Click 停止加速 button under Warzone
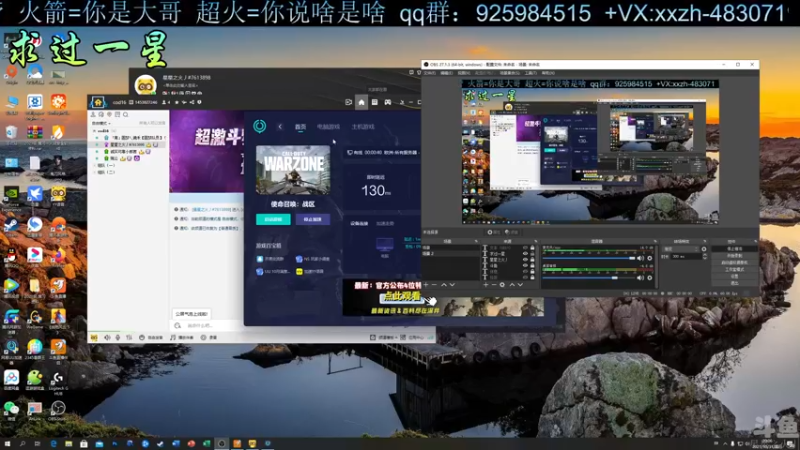The width and height of the screenshot is (800, 450). tap(313, 219)
